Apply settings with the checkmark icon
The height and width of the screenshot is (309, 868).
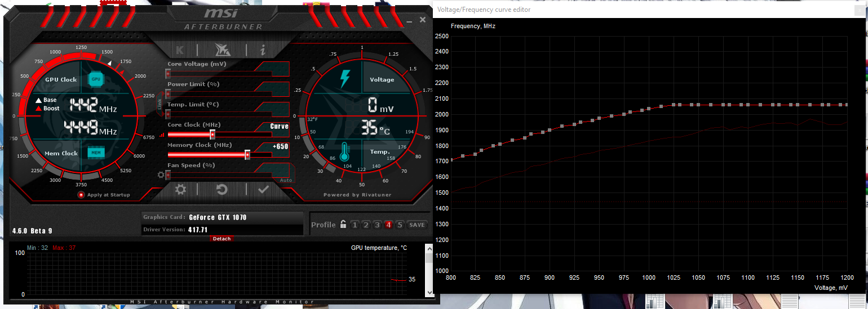pyautogui.click(x=263, y=190)
